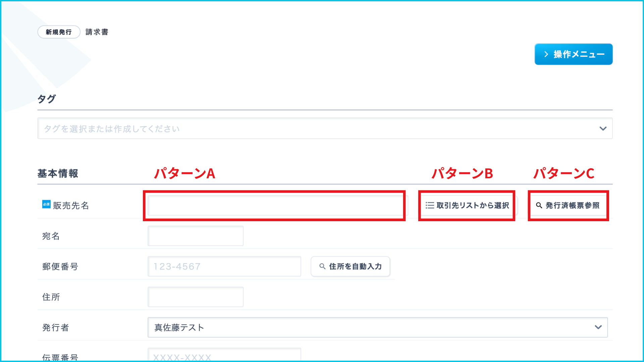Click the magnifier icon in 住所を自動入力
This screenshot has width=644, height=362.
(x=322, y=266)
